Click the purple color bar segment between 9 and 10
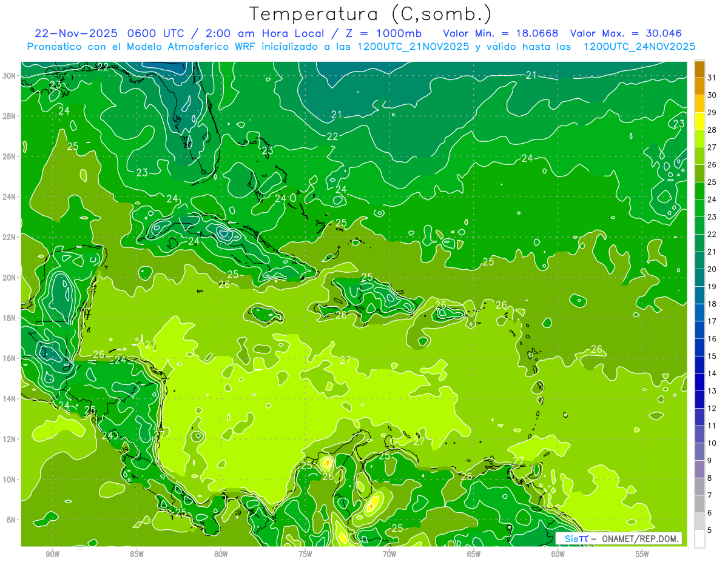 [x=700, y=452]
